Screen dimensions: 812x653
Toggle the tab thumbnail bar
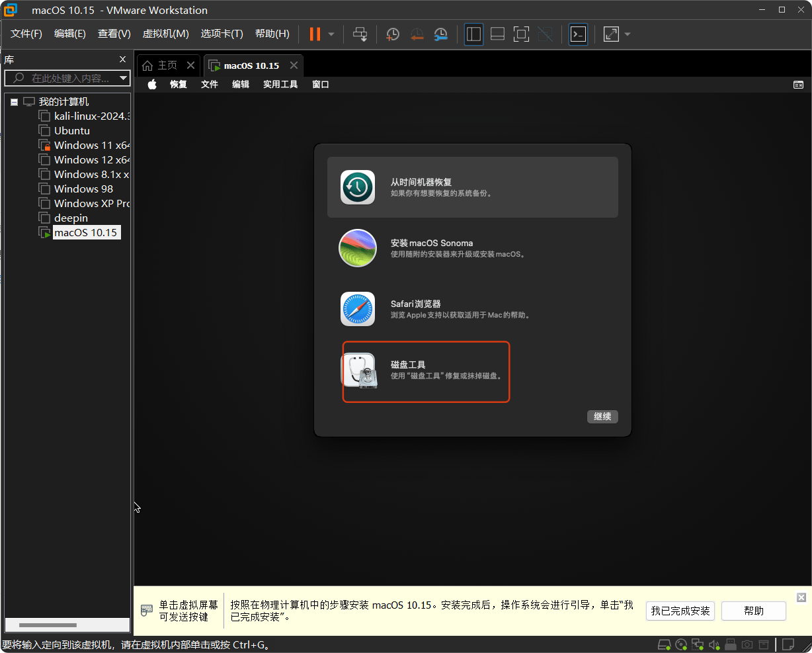coord(497,34)
